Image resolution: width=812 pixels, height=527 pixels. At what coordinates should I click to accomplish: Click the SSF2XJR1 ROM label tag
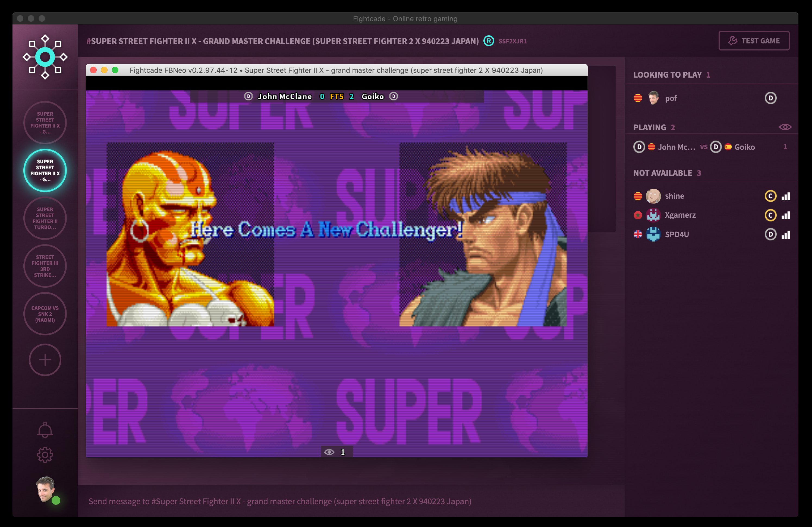tap(511, 41)
